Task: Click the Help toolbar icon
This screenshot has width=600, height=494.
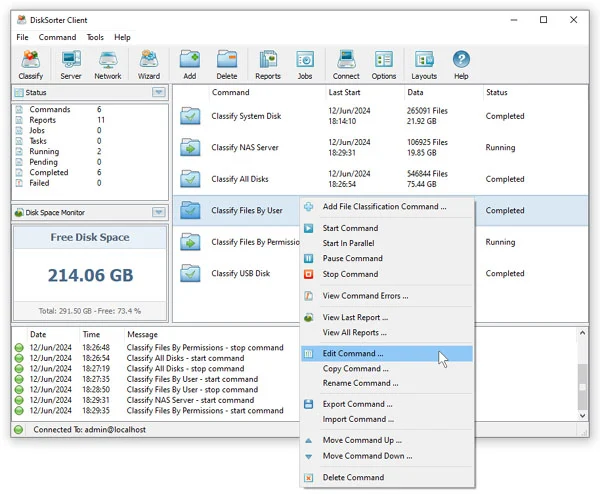Action: pyautogui.click(x=461, y=65)
